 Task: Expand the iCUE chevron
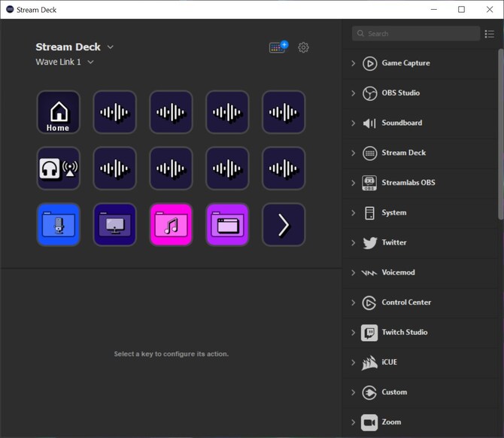coord(354,363)
